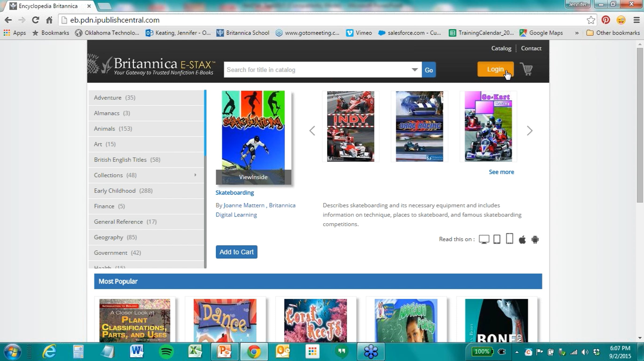Open Internet Explorer from the taskbar
This screenshot has height=361, width=644.
[49, 351]
